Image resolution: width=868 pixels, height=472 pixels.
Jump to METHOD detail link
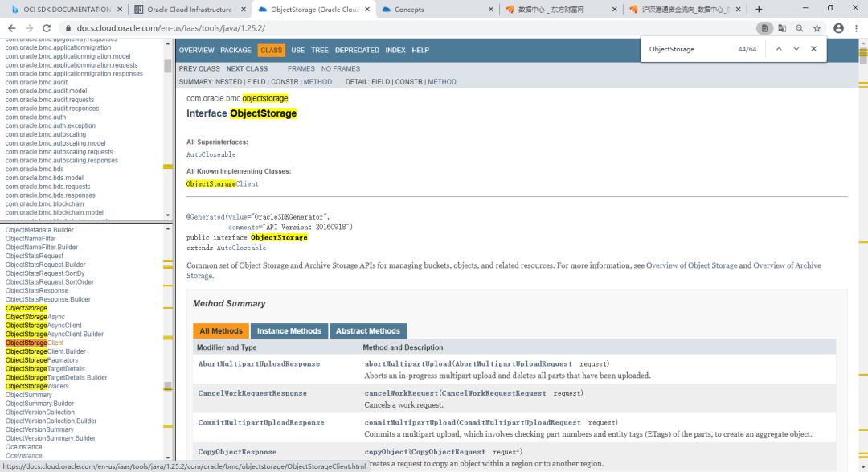click(x=442, y=82)
